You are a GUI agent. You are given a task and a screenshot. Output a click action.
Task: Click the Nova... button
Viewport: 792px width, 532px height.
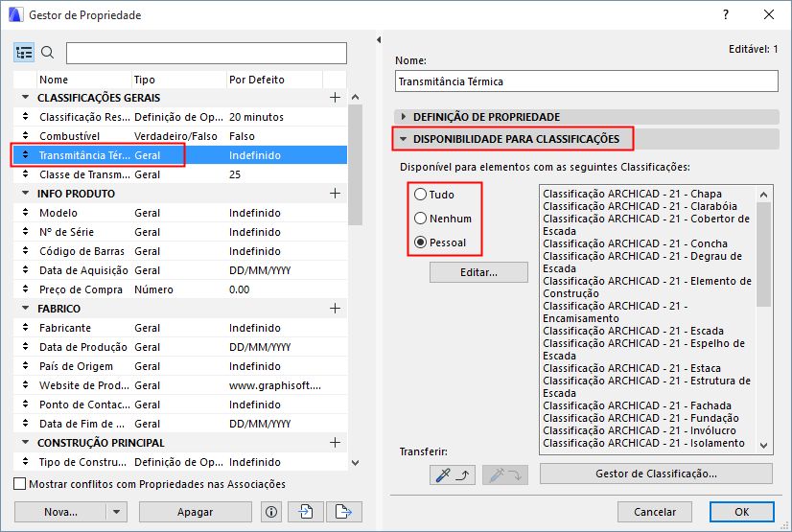click(60, 512)
